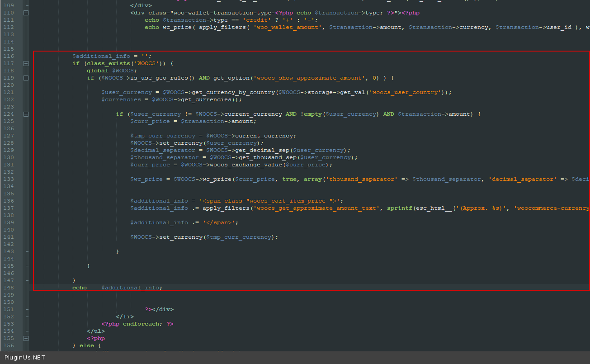Click the "</div>" tag on line 109
The height and width of the screenshot is (364, 590).
[x=141, y=5]
